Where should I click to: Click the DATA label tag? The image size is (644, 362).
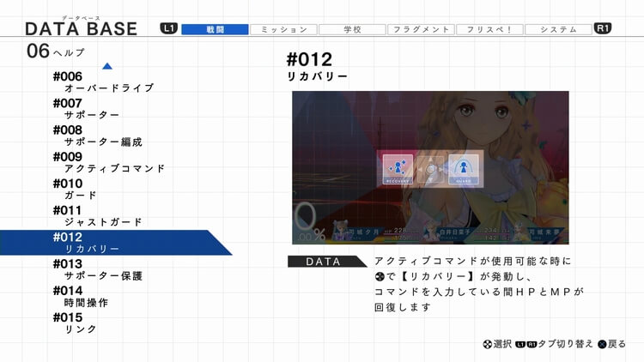[x=327, y=262]
